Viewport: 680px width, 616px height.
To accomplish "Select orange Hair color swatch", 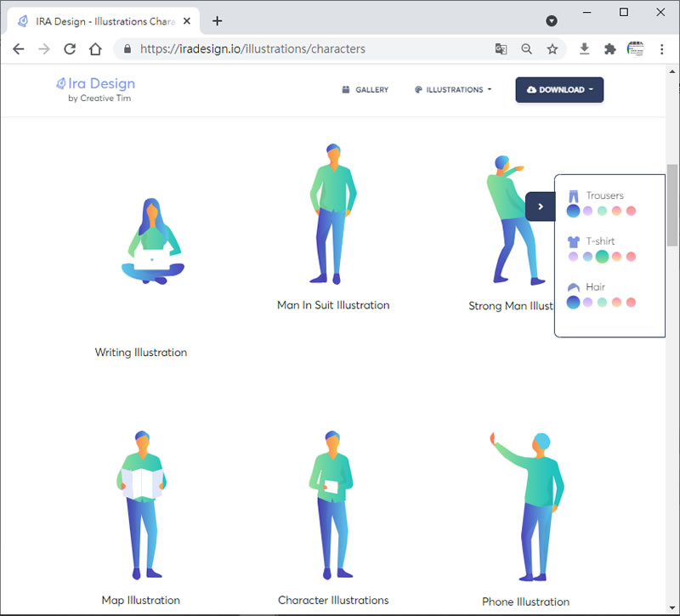I will [x=616, y=302].
